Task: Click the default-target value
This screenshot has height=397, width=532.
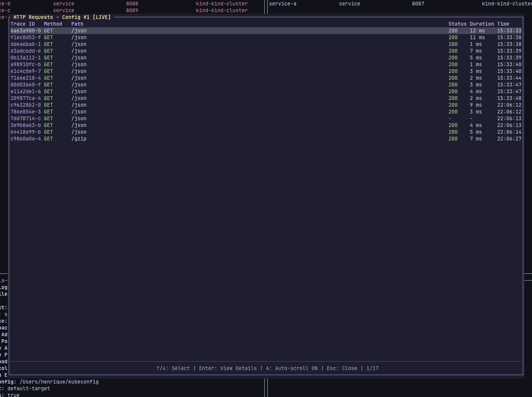Action: point(29,389)
